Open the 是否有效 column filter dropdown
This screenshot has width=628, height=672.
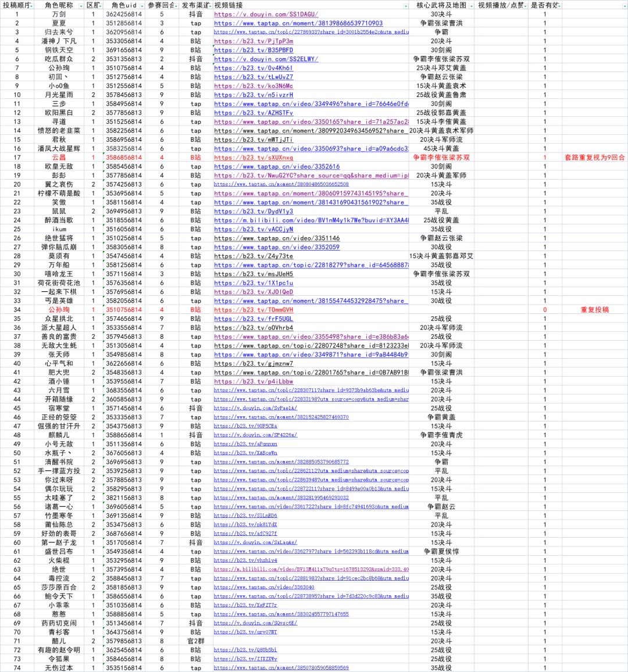[559, 6]
